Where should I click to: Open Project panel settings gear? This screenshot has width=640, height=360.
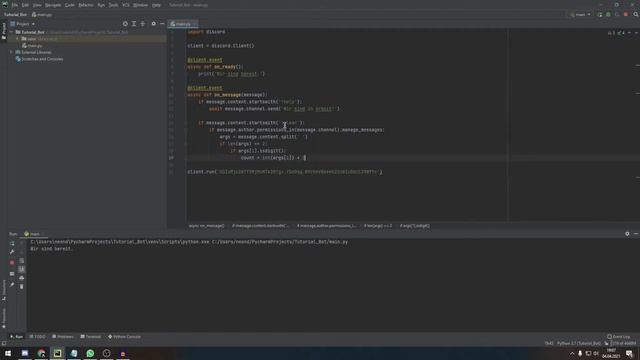(x=153, y=24)
